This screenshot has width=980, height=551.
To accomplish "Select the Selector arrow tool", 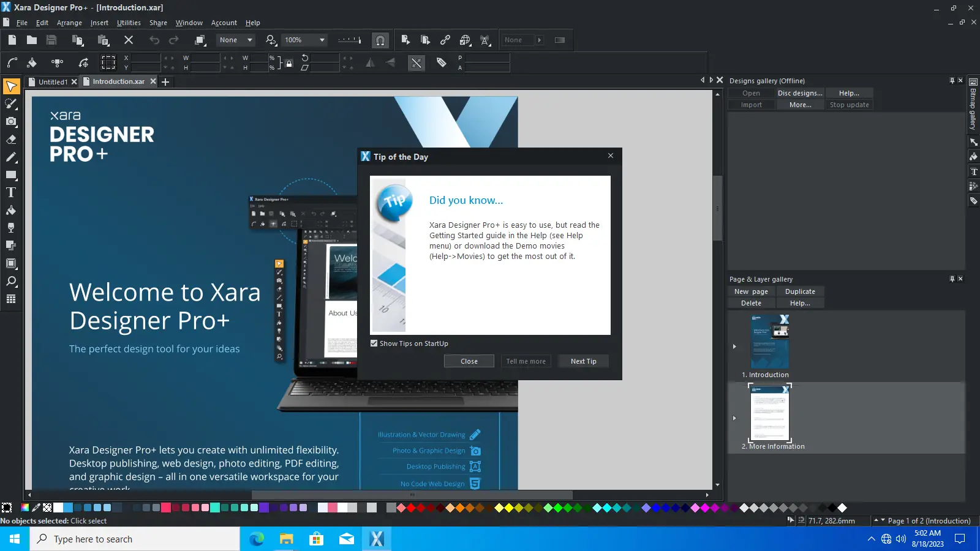I will pyautogui.click(x=11, y=86).
